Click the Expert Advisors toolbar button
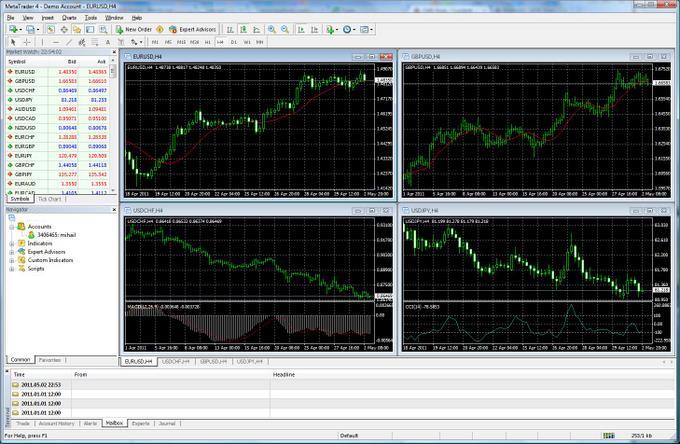This screenshot has height=444, width=680. pos(192,29)
